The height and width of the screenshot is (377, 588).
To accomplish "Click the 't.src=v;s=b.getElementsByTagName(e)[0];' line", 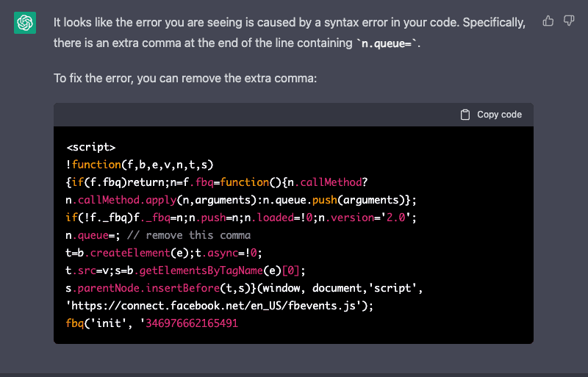I will 186,270.
